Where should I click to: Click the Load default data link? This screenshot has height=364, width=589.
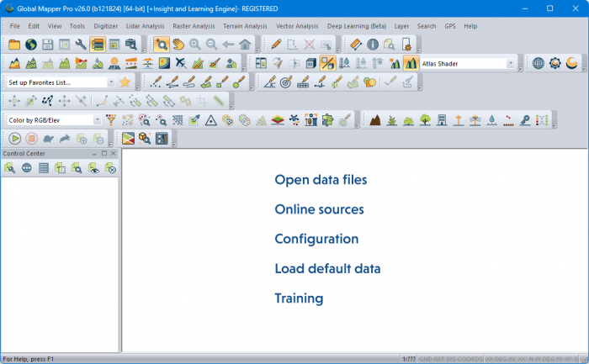pyautogui.click(x=327, y=269)
